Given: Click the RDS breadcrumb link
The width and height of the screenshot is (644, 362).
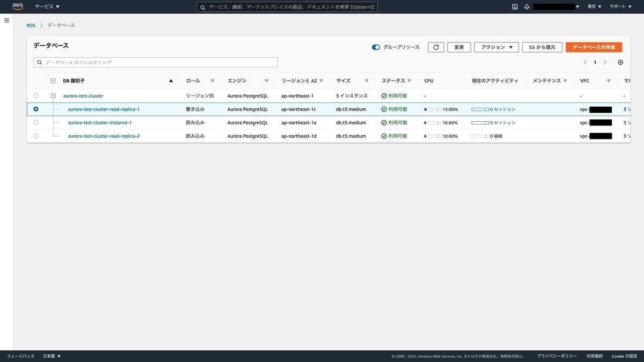Looking at the screenshot, I should (31, 25).
